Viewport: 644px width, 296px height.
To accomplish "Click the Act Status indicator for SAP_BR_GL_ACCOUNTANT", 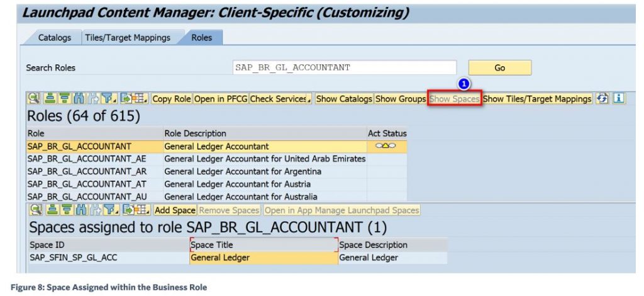I will [x=386, y=146].
